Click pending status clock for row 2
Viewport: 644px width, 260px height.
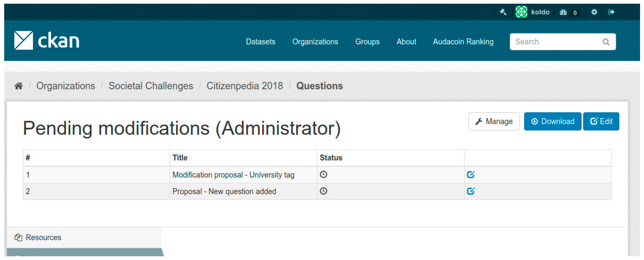pos(323,191)
